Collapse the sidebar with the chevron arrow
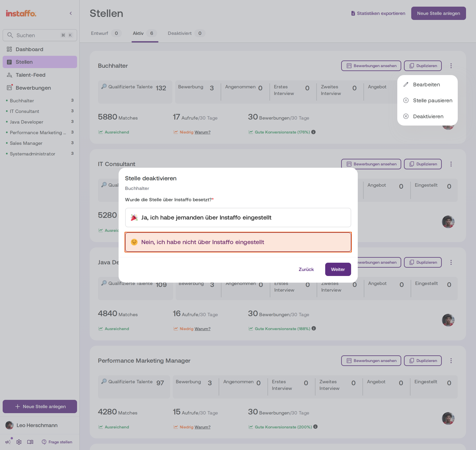The image size is (476, 450). click(71, 13)
